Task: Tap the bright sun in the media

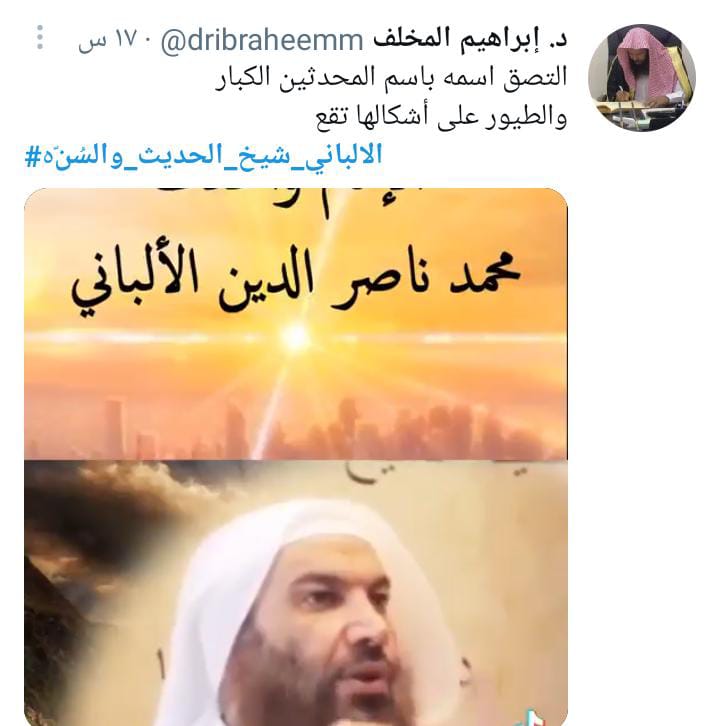Action: (x=295, y=336)
